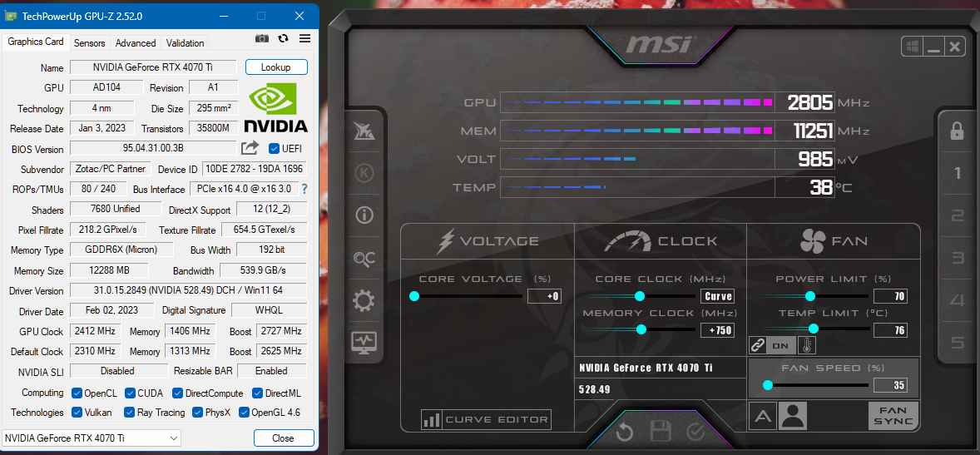Adjust the Core Voltage slider handle

(413, 295)
